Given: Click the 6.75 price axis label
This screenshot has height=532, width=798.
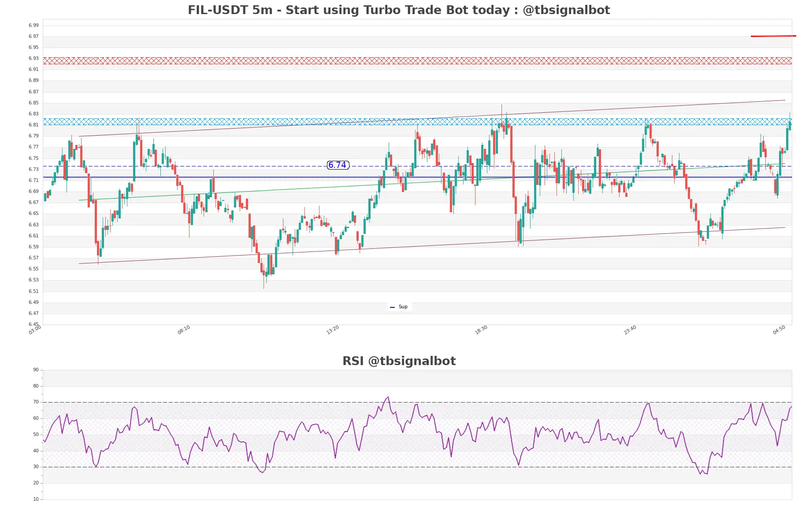Looking at the screenshot, I should coord(33,159).
